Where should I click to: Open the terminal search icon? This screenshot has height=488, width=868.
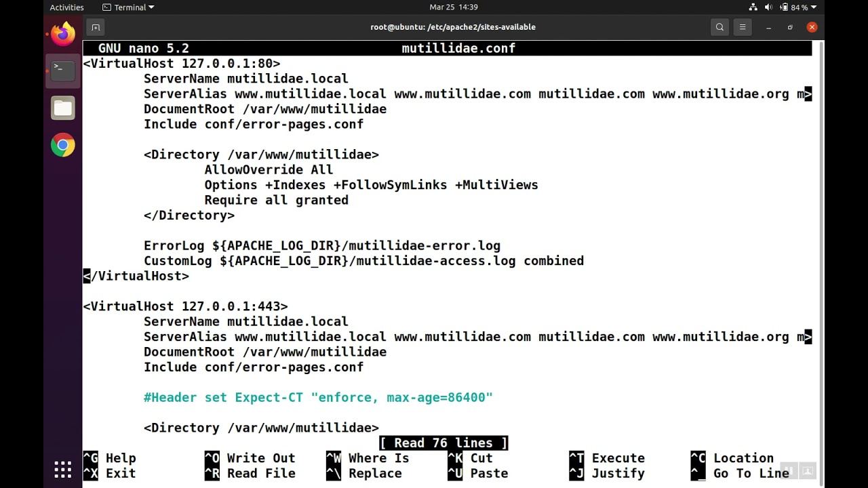pyautogui.click(x=719, y=27)
